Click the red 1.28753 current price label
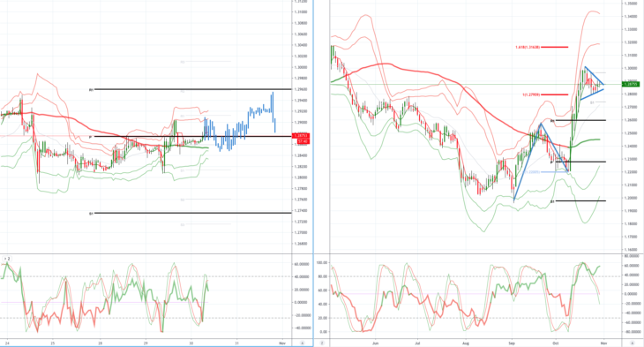 coord(301,136)
